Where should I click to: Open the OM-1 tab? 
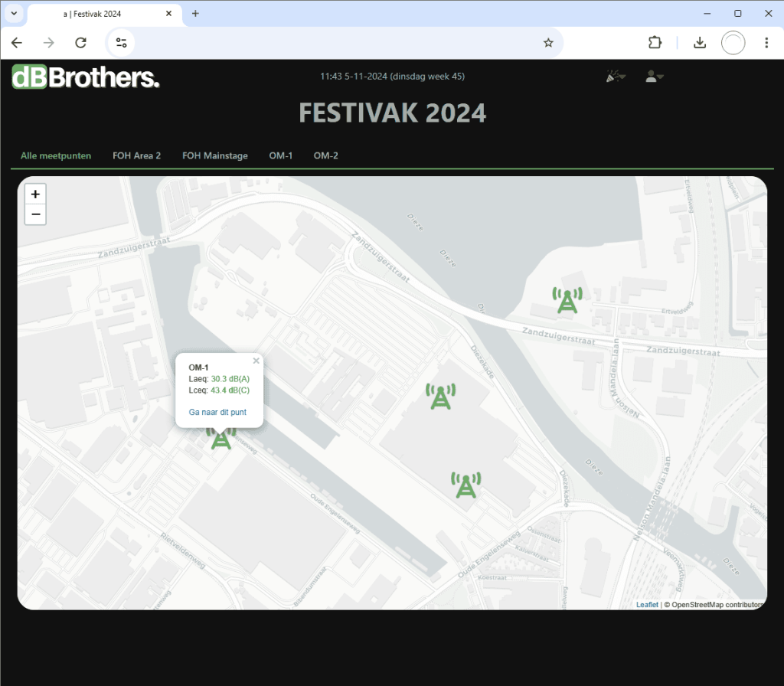coord(281,155)
